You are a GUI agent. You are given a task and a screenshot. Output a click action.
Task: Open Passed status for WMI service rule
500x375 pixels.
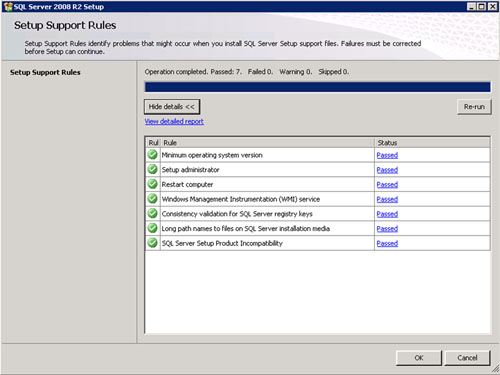[x=387, y=199]
